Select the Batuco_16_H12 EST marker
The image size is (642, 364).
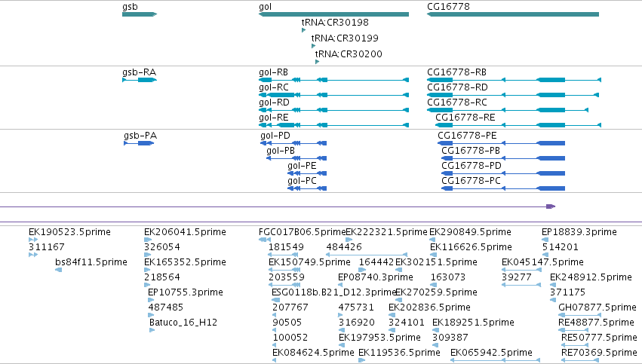point(152,330)
